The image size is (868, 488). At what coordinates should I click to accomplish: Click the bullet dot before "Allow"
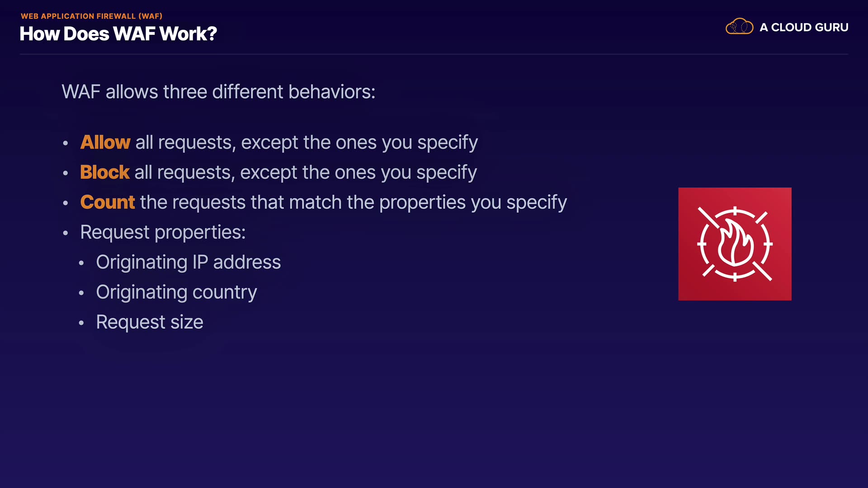point(66,143)
